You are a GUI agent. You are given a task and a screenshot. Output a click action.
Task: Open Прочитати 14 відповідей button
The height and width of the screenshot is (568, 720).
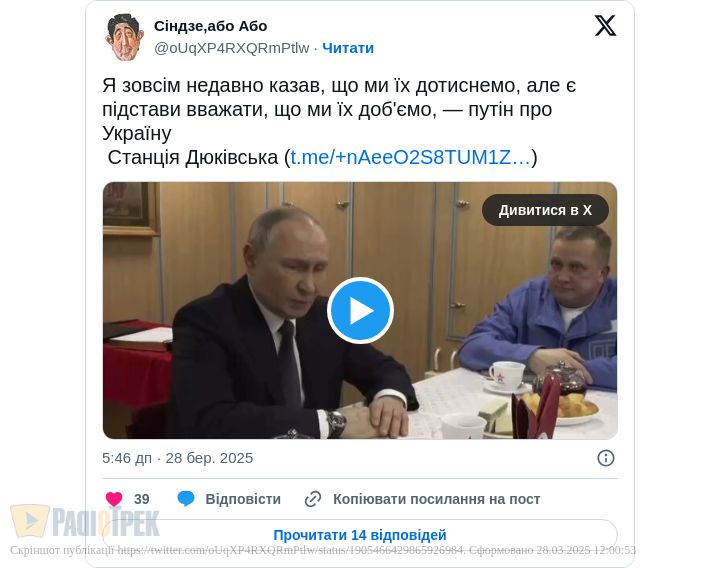click(x=360, y=535)
